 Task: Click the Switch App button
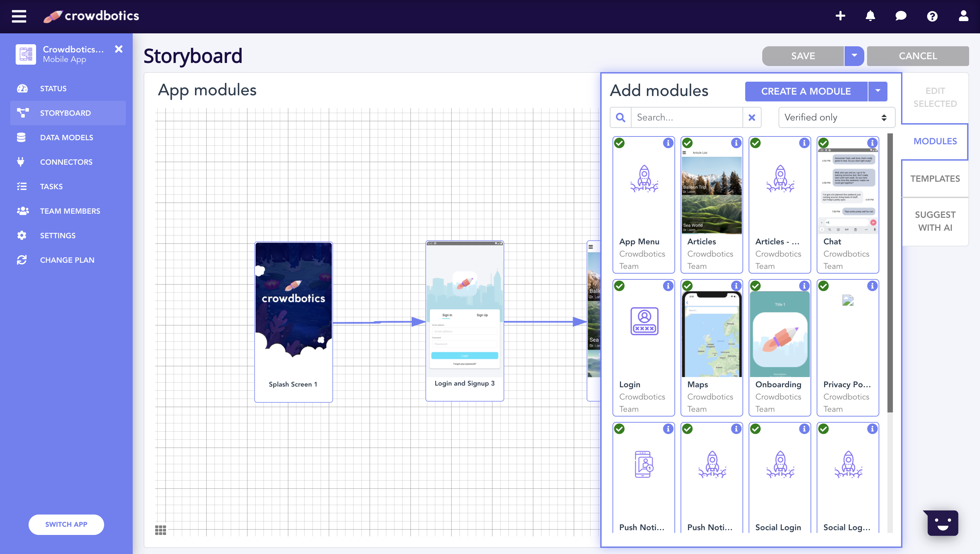tap(66, 524)
